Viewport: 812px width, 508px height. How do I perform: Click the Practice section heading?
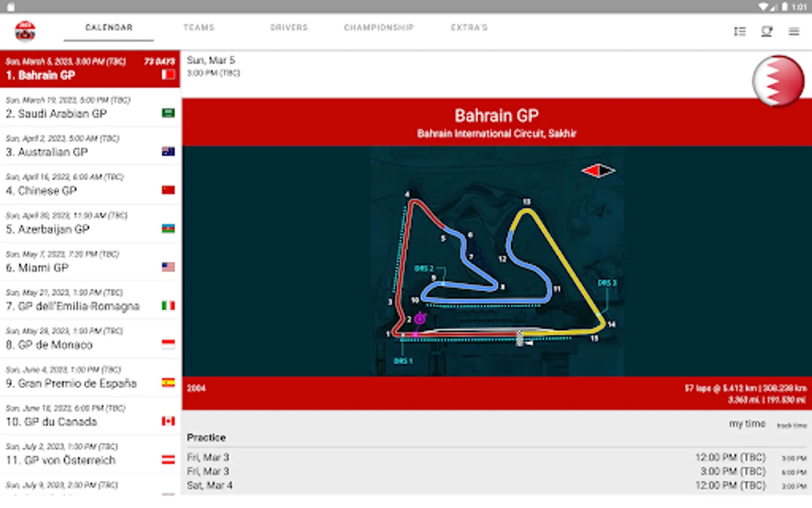click(206, 437)
